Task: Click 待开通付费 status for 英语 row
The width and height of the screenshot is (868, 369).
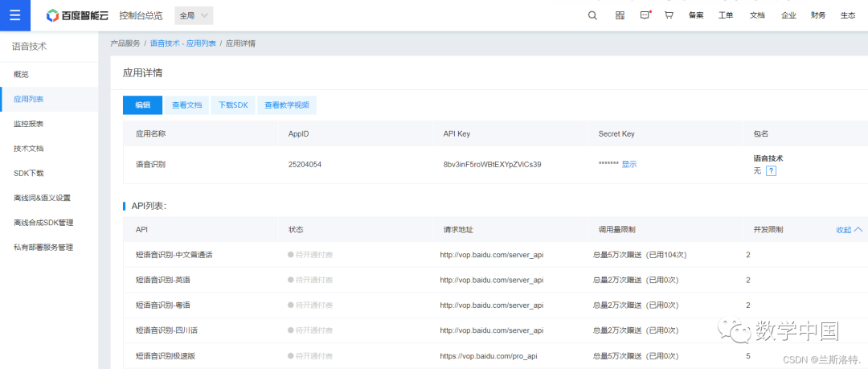Action: 310,281
